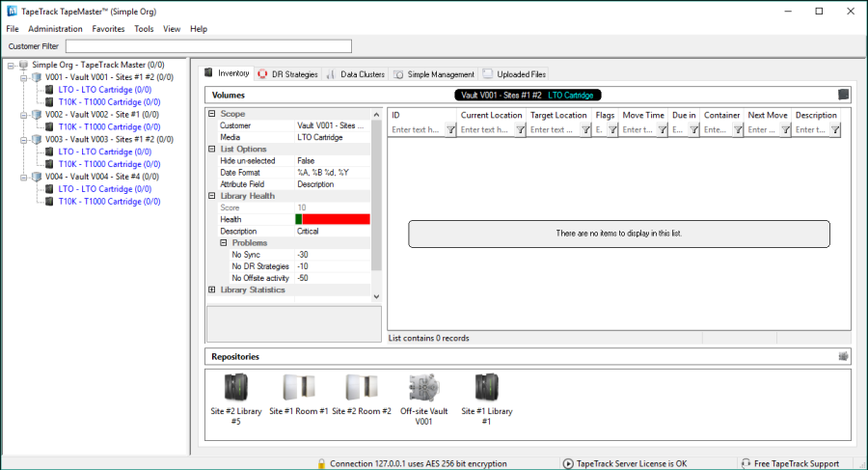Screen dimensions: 868x470
Task: Sort by Container column header
Action: pos(721,115)
